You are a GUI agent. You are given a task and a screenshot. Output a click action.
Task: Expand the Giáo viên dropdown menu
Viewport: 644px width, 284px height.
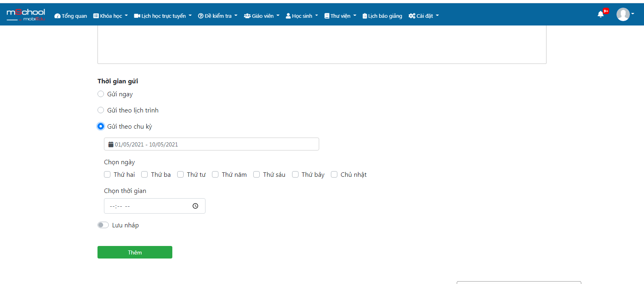(262, 16)
